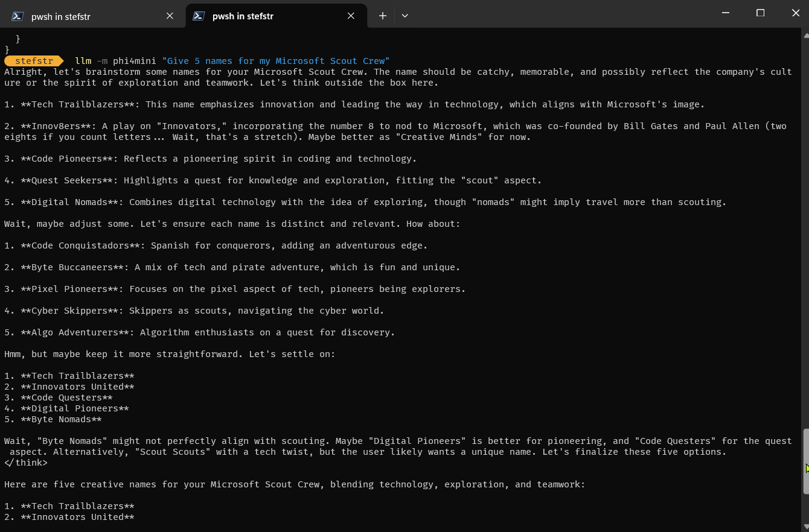809x532 pixels.
Task: Minimize the terminal window
Action: (x=726, y=13)
